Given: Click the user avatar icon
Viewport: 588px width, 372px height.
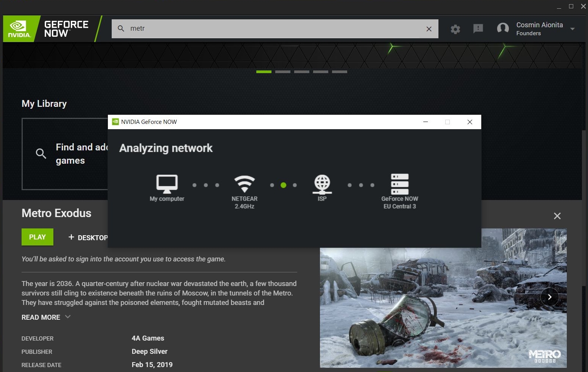Looking at the screenshot, I should pyautogui.click(x=503, y=28).
